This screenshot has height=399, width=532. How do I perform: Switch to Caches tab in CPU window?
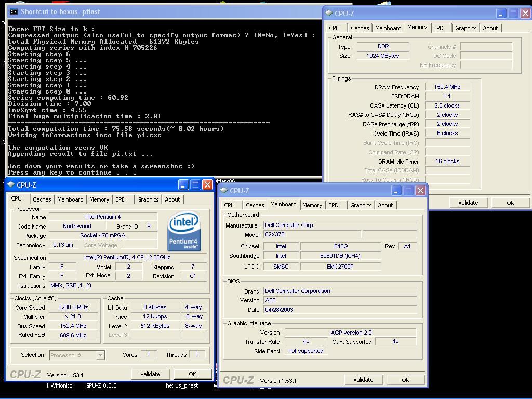point(42,199)
